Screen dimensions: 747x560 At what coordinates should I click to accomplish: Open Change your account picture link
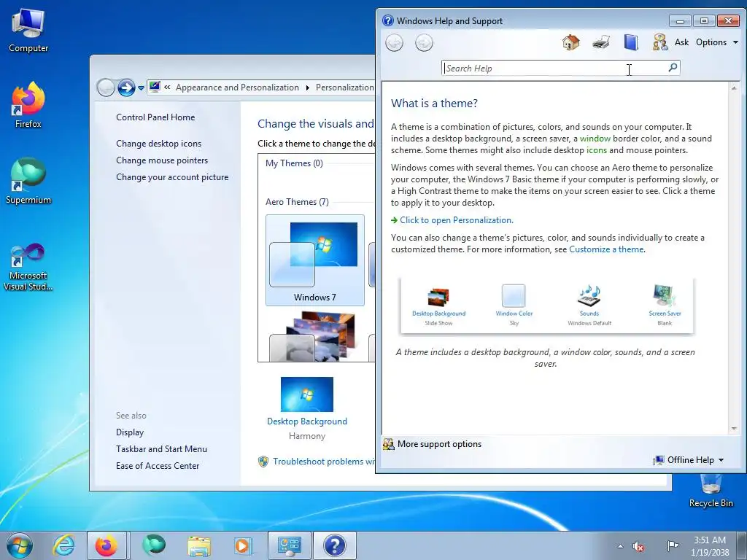[x=172, y=176]
